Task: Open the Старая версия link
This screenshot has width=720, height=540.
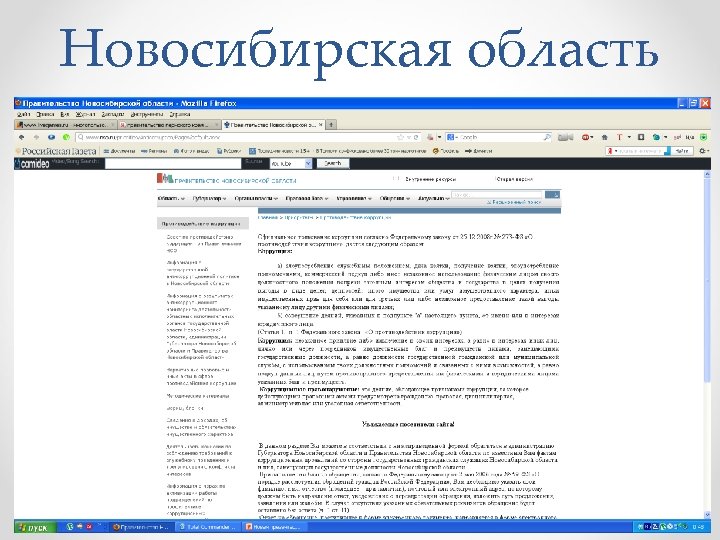Action: point(514,179)
